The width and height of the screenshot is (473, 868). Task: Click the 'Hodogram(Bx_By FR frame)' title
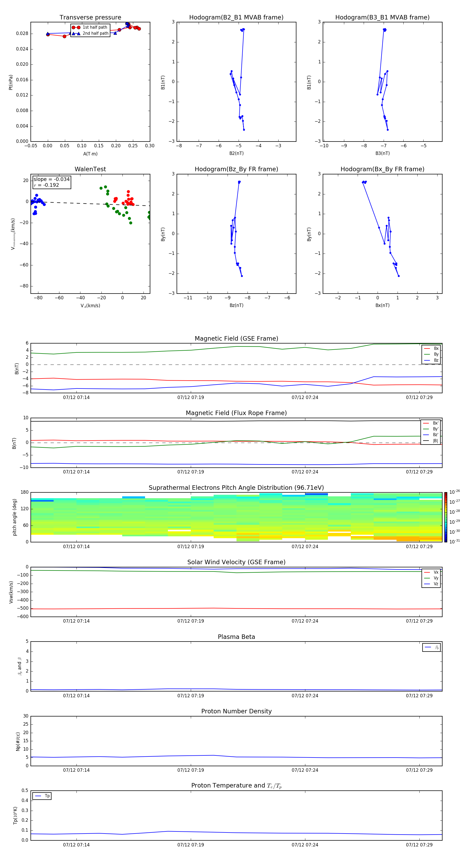click(382, 169)
